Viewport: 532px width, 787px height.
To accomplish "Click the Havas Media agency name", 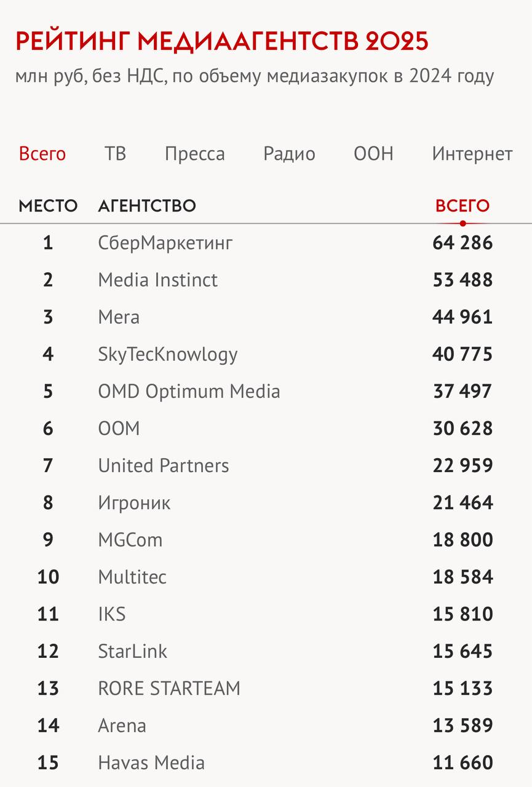I will (151, 763).
